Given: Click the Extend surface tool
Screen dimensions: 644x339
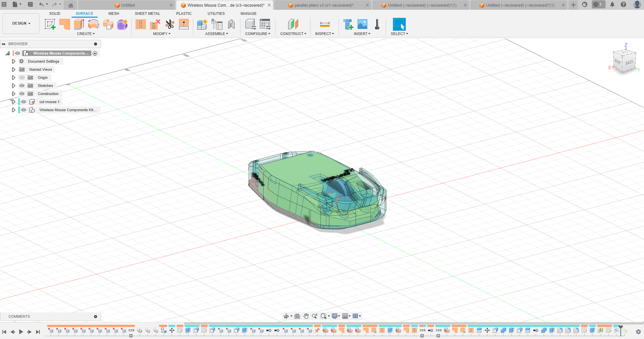Looking at the screenshot, I should [x=184, y=24].
